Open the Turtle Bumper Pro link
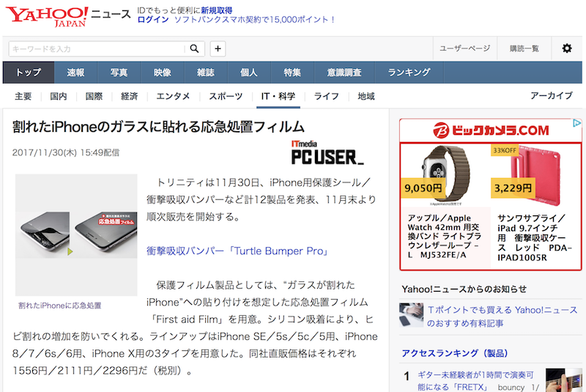 point(237,251)
